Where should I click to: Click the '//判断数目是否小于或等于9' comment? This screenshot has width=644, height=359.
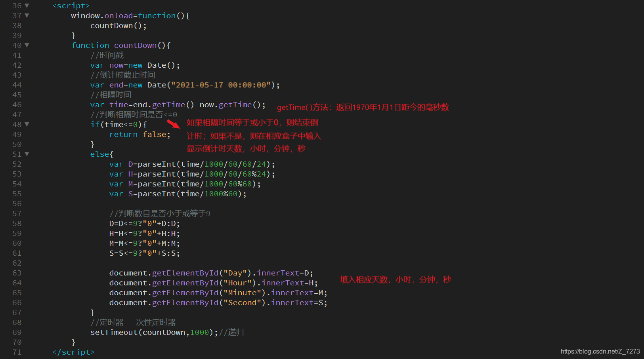(160, 213)
